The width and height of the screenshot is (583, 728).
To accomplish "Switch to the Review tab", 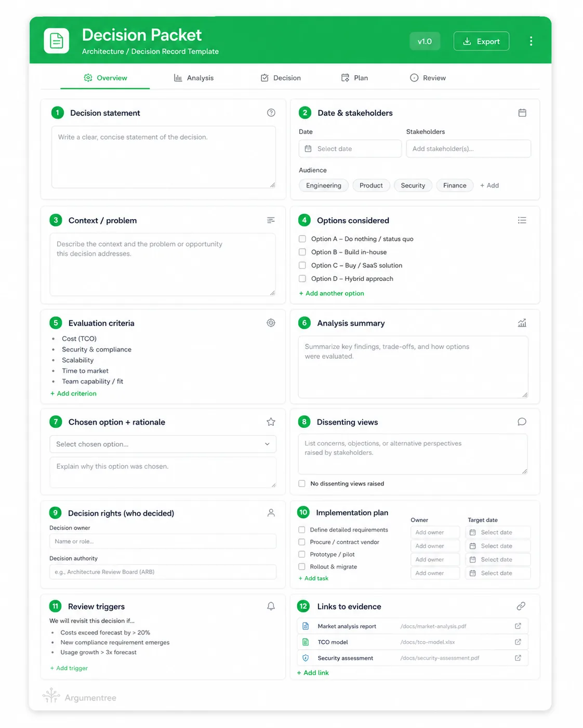I will (428, 78).
